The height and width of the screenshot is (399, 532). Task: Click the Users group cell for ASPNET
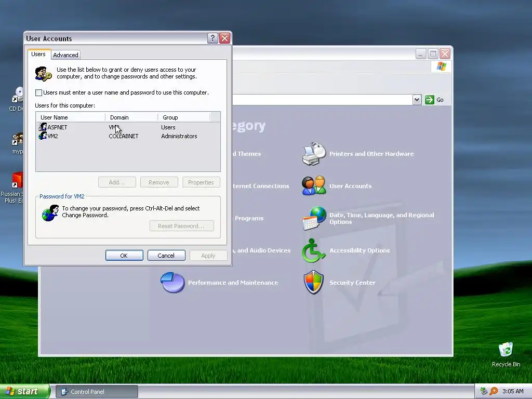coord(168,127)
